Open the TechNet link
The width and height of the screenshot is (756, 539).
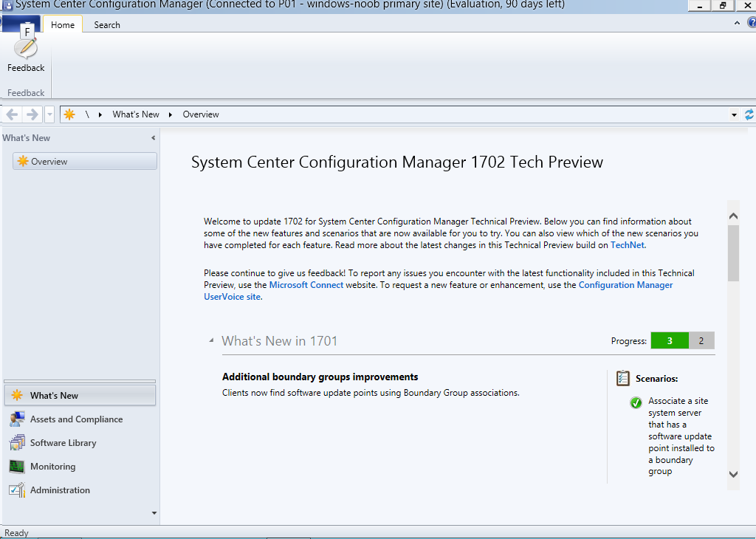pos(628,245)
